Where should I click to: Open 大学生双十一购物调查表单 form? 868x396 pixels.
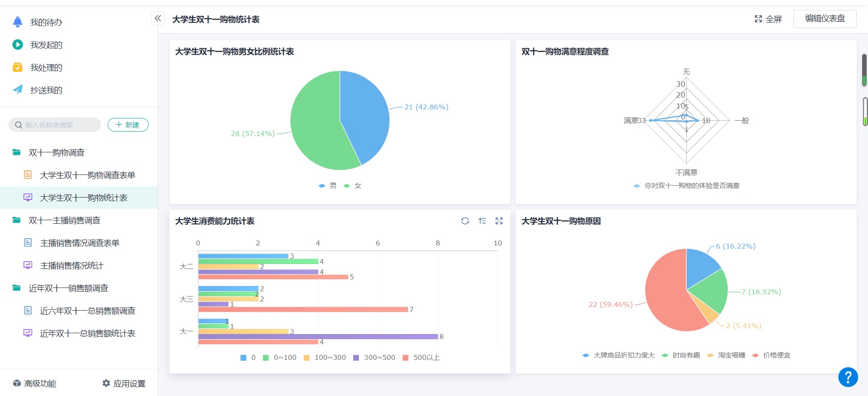(87, 175)
